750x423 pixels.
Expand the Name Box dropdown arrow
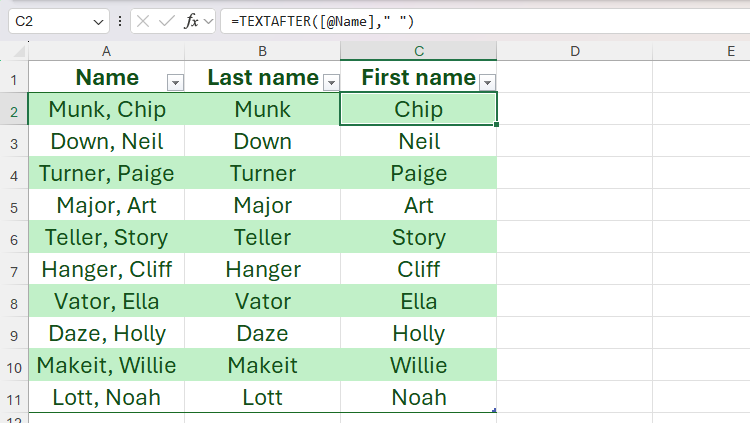coord(98,21)
